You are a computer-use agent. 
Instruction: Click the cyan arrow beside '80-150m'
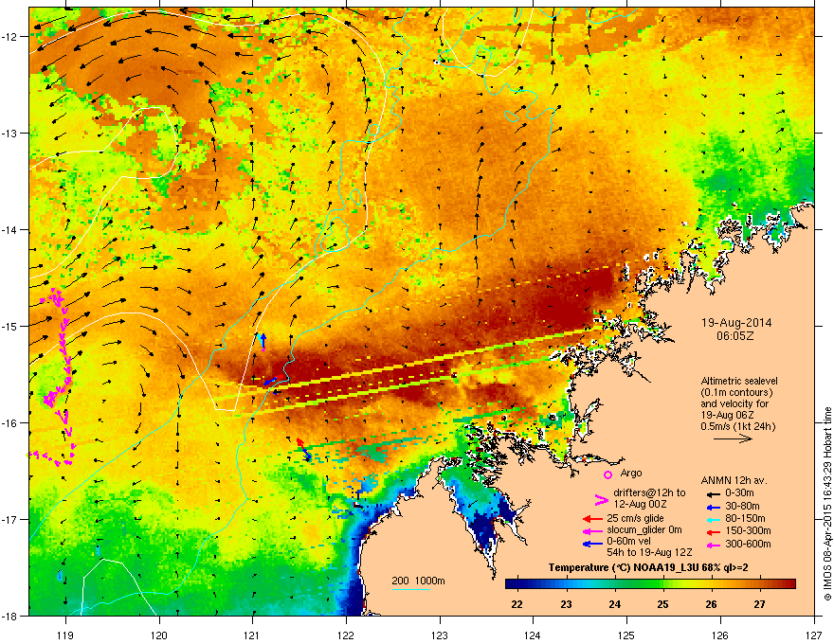pyautogui.click(x=714, y=520)
